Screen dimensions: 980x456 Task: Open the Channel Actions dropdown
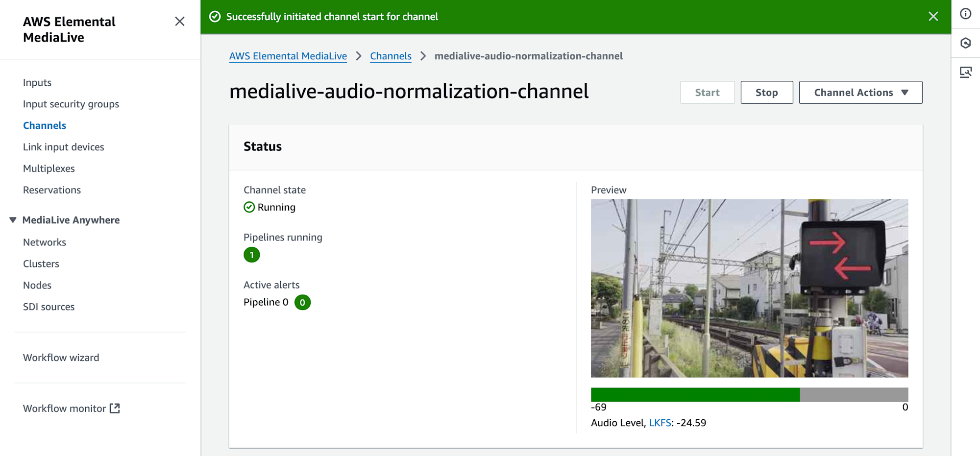(x=860, y=93)
